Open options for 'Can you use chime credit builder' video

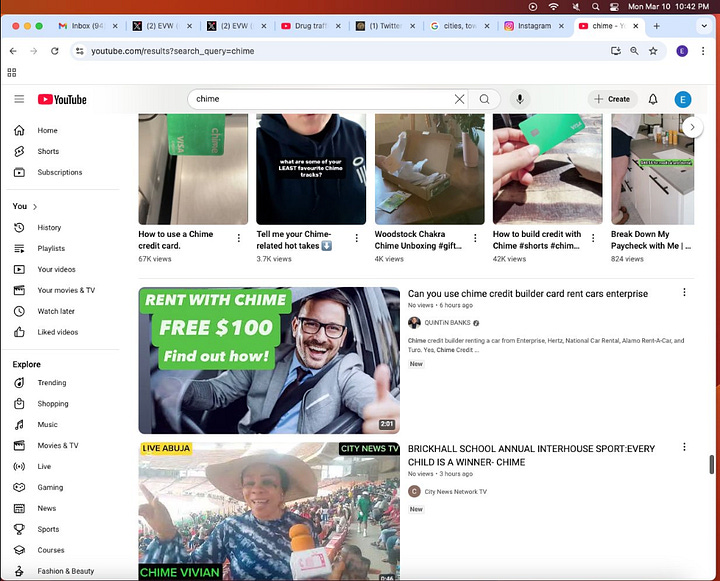click(684, 292)
